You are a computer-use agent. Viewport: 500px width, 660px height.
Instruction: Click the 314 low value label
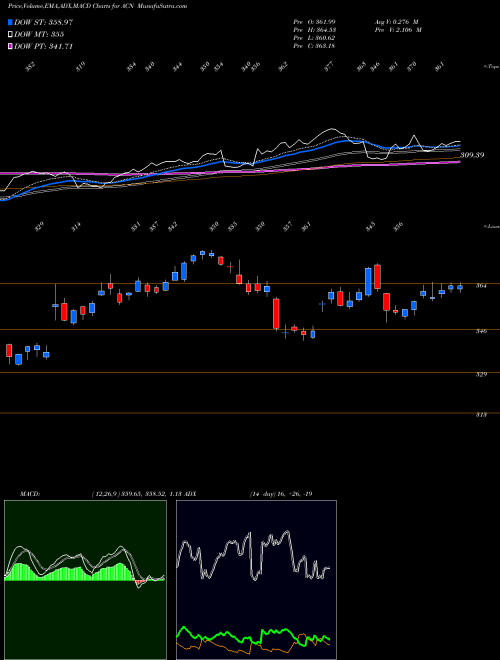tap(76, 227)
